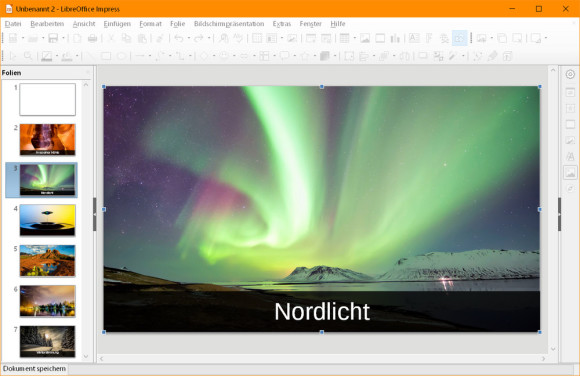Insert a chart from the toolbar

point(395,38)
